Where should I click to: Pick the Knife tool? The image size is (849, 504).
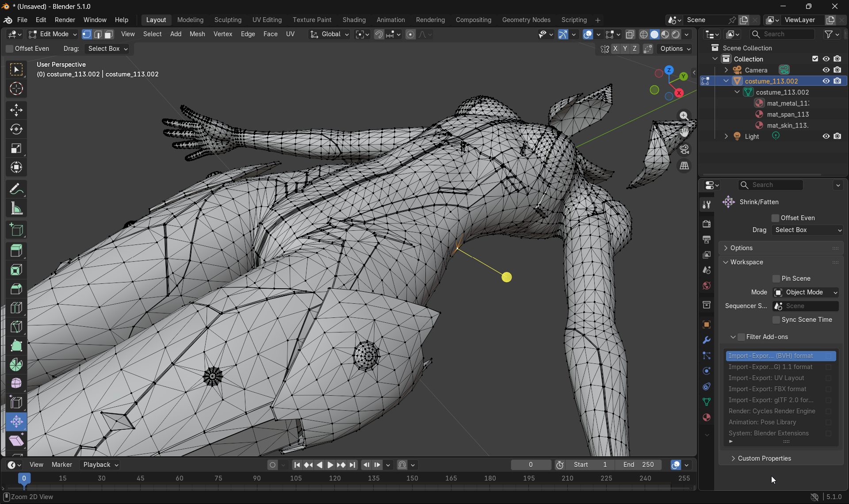pyautogui.click(x=16, y=327)
